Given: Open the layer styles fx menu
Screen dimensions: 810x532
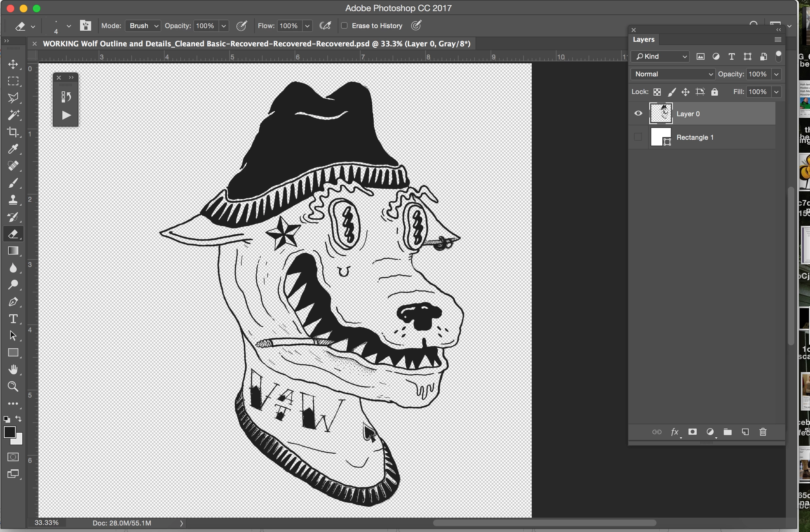Looking at the screenshot, I should pos(674,432).
